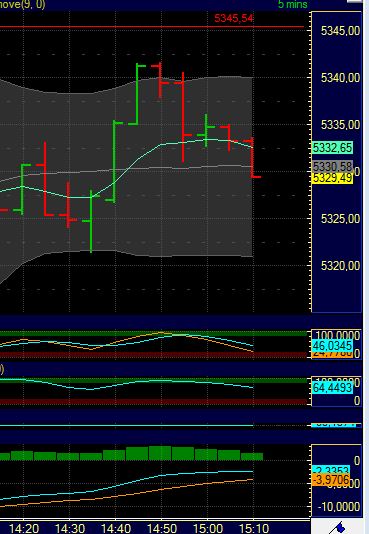Click the -10,0000 axis label
This screenshot has width=369, height=534.
pos(339,507)
